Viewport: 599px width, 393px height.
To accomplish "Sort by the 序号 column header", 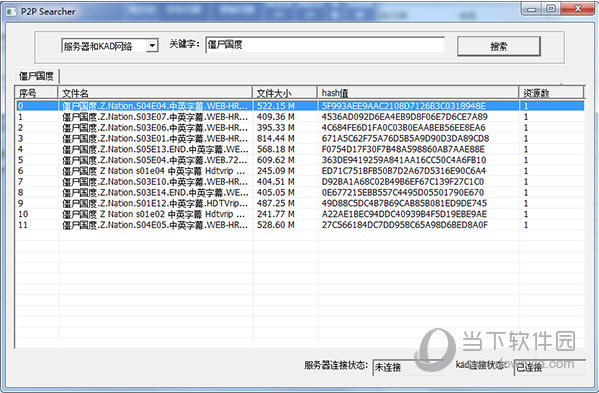I will [36, 93].
